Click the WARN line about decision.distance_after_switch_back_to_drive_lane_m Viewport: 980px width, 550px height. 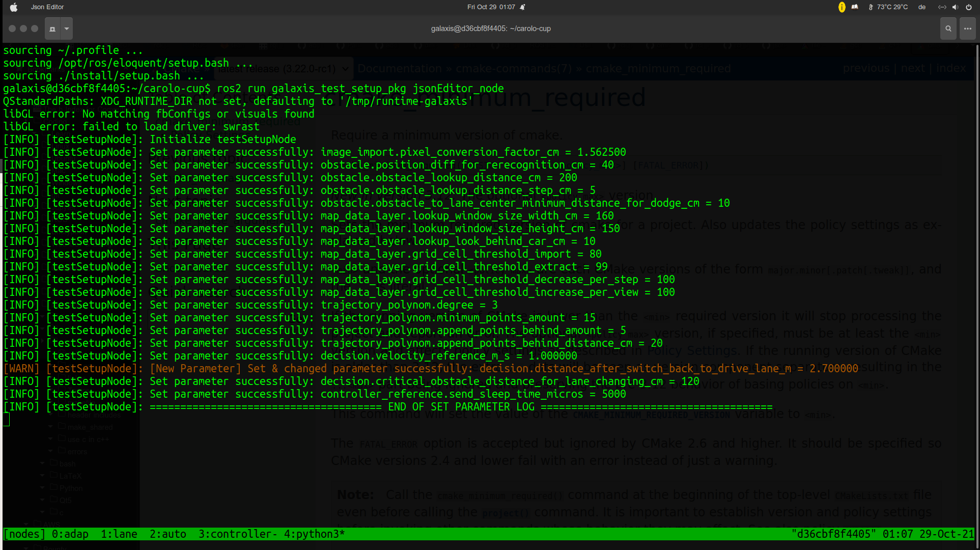[x=431, y=369]
